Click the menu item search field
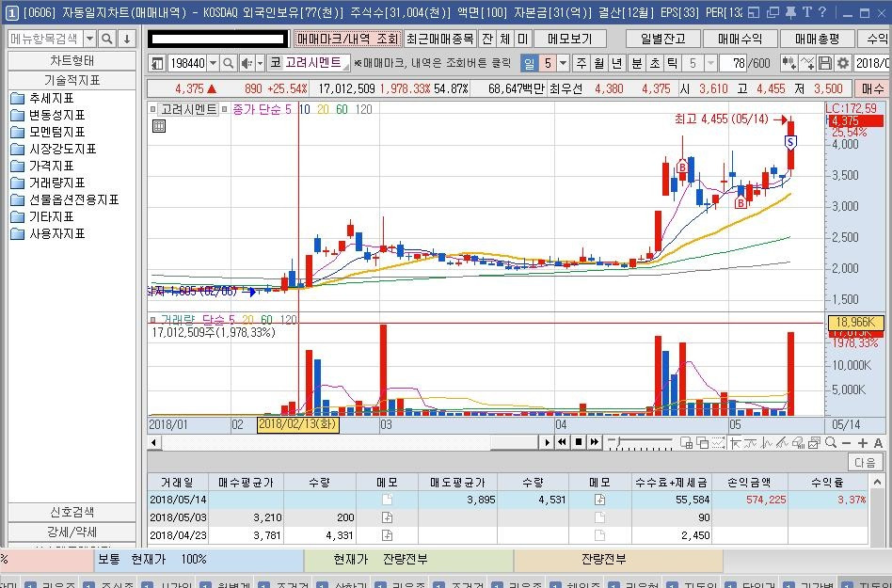Image resolution: width=892 pixels, height=588 pixels. pos(45,39)
